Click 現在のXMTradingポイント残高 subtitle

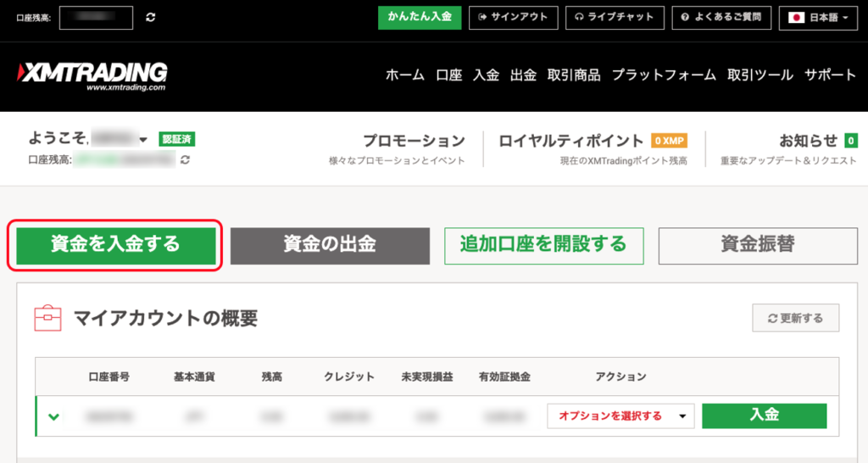(x=623, y=160)
